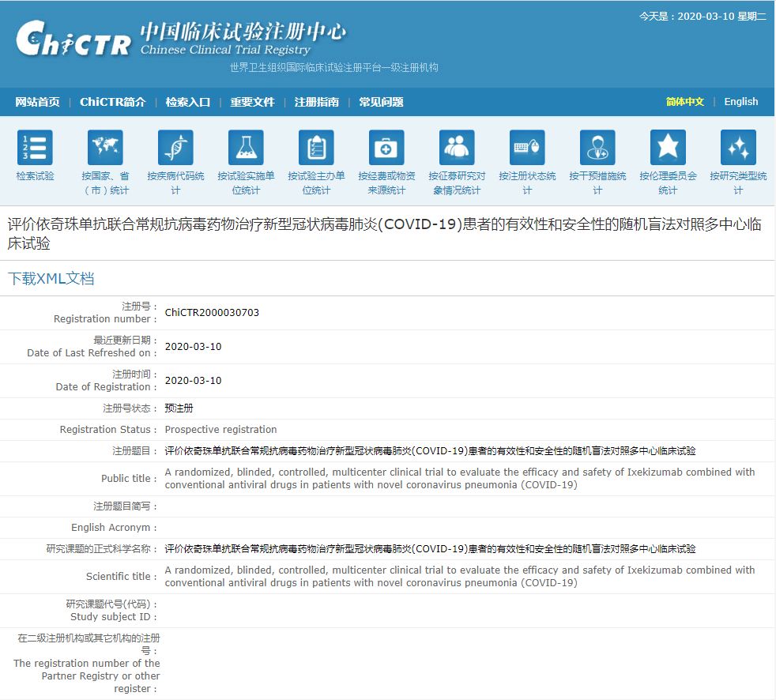Click 按征募研究对象情况统计 label
This screenshot has width=776, height=700.
click(457, 183)
